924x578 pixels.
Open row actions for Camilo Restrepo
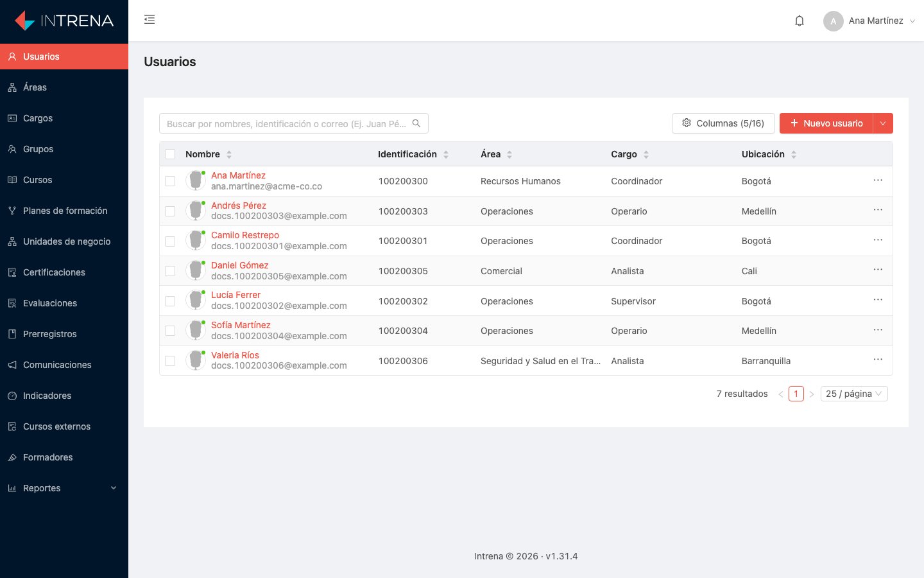point(878,240)
